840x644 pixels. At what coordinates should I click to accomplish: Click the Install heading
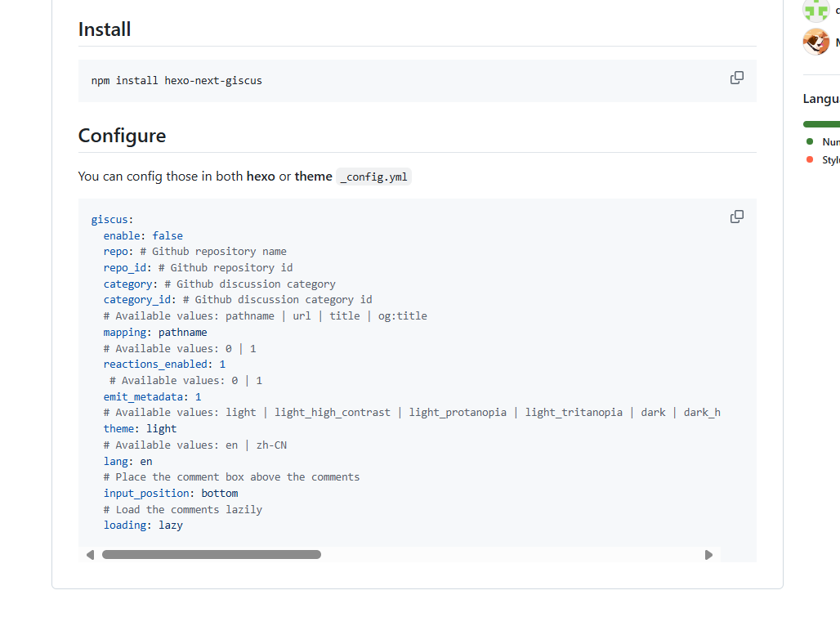coord(105,29)
